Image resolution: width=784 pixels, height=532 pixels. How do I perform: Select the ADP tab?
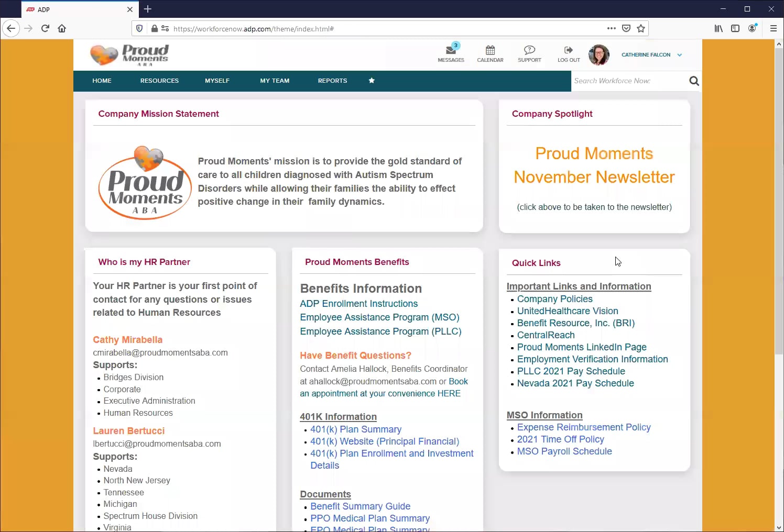tap(79, 9)
